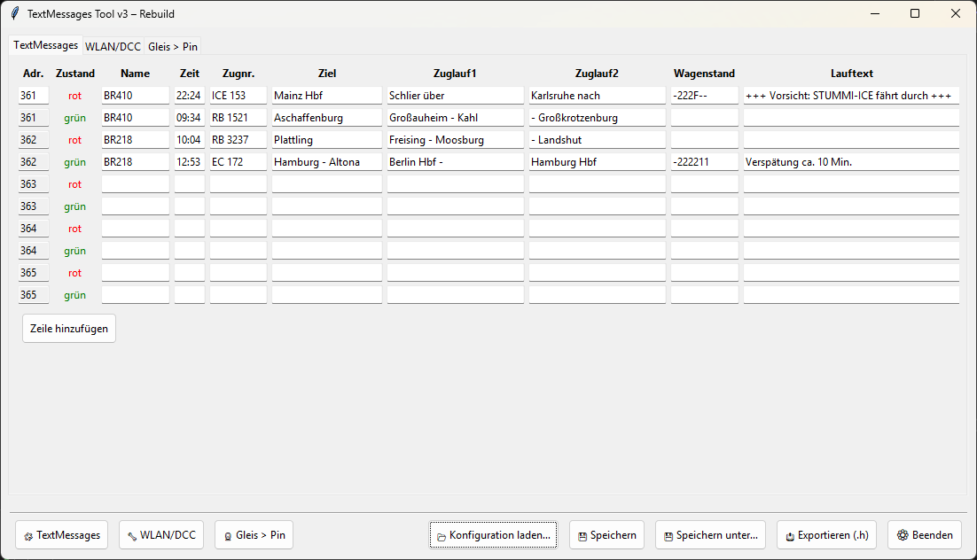Open the Gleis > Pin tab

click(173, 46)
